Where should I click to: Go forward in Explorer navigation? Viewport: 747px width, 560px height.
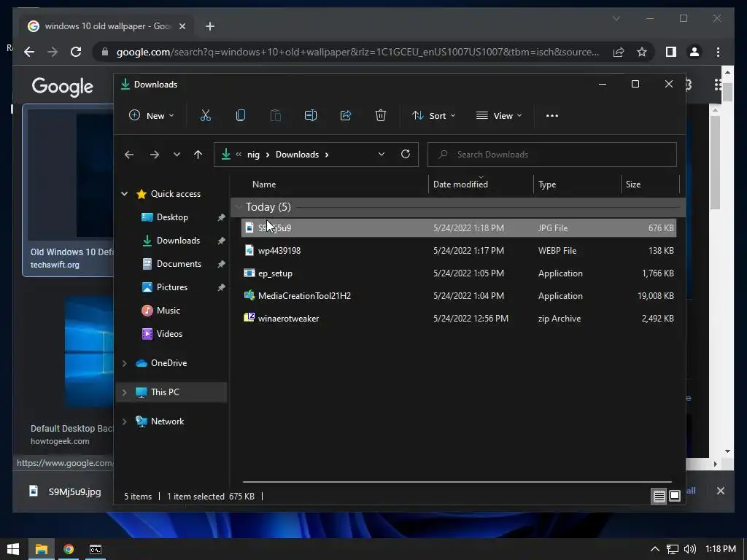[x=155, y=155]
